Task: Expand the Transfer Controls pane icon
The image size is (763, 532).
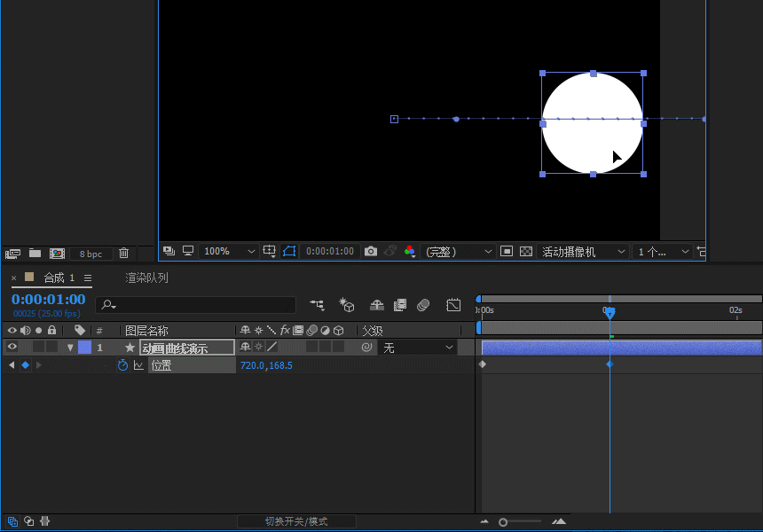Action: [x=29, y=521]
